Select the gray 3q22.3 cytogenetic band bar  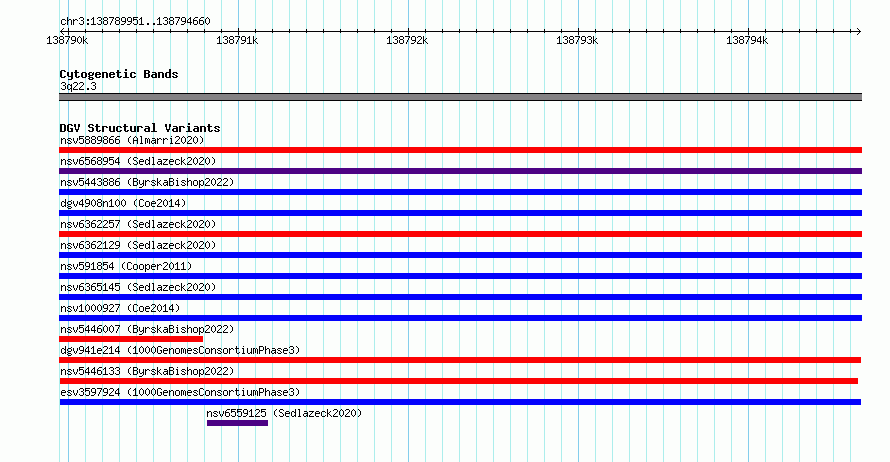pyautogui.click(x=460, y=97)
